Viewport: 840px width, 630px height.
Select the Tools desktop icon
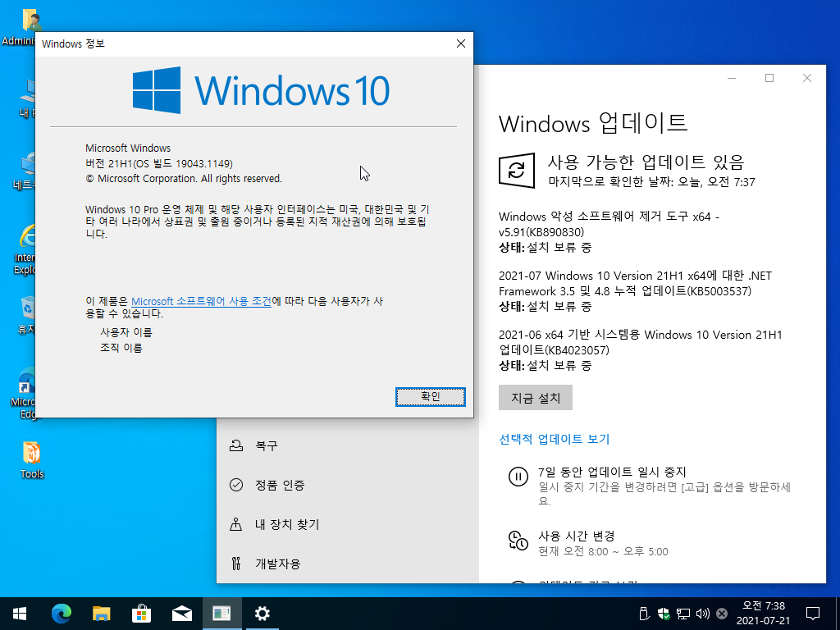tap(32, 460)
